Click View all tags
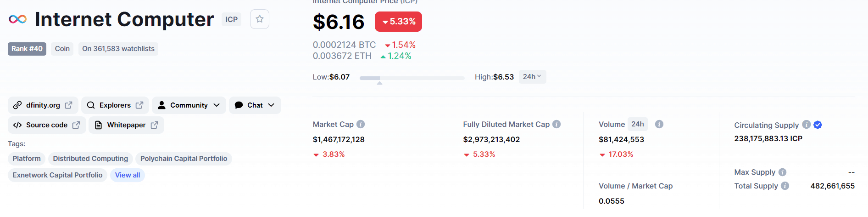Screen dimensions: 868x217 pos(128,175)
